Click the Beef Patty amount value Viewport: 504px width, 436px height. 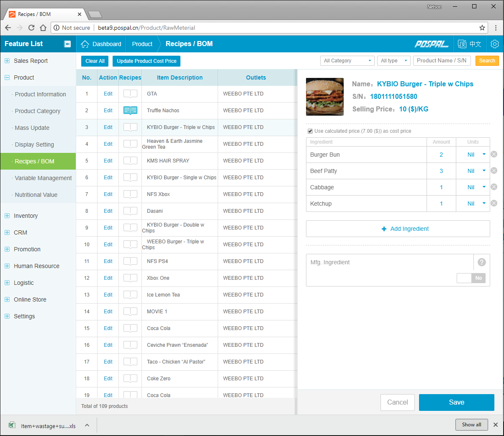click(x=441, y=171)
